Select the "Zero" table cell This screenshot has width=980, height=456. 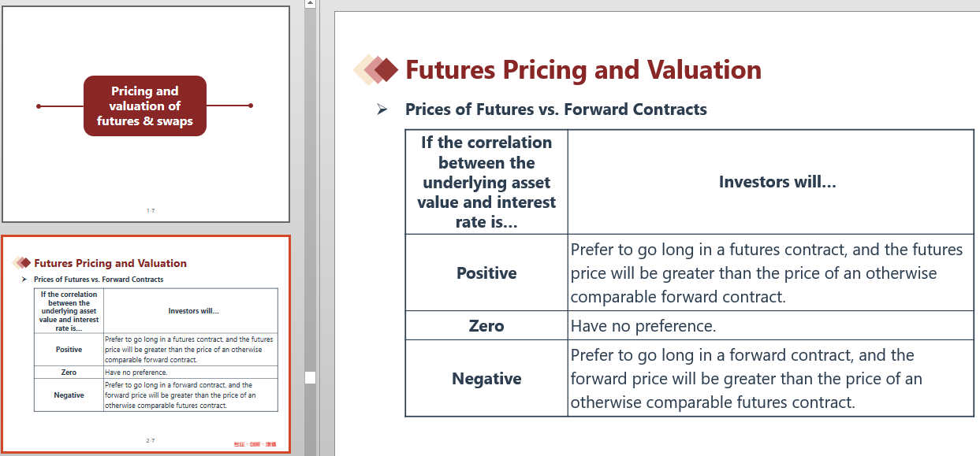[486, 326]
